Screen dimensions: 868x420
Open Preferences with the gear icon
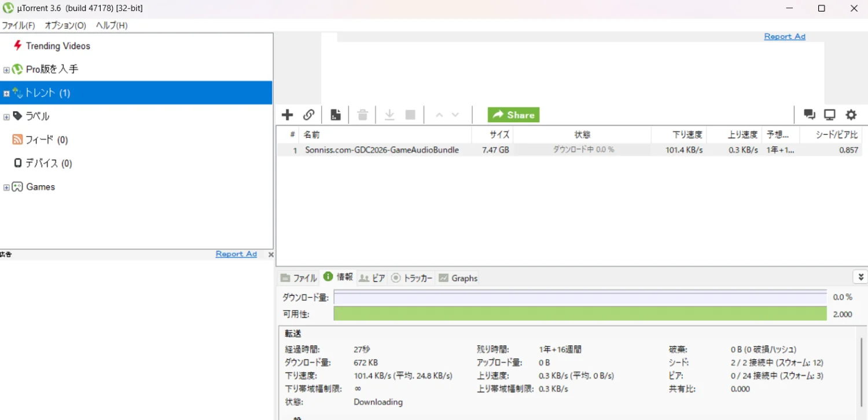tap(851, 115)
